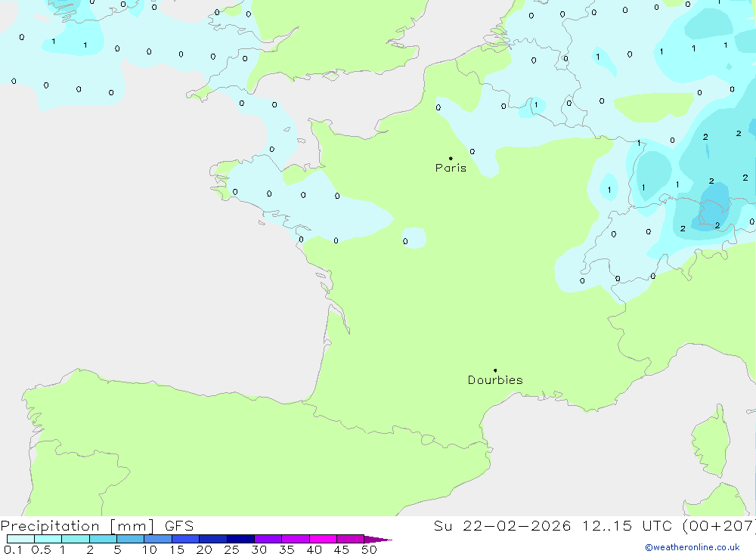
Task: Click the legend scale label '20'
Action: [204, 549]
